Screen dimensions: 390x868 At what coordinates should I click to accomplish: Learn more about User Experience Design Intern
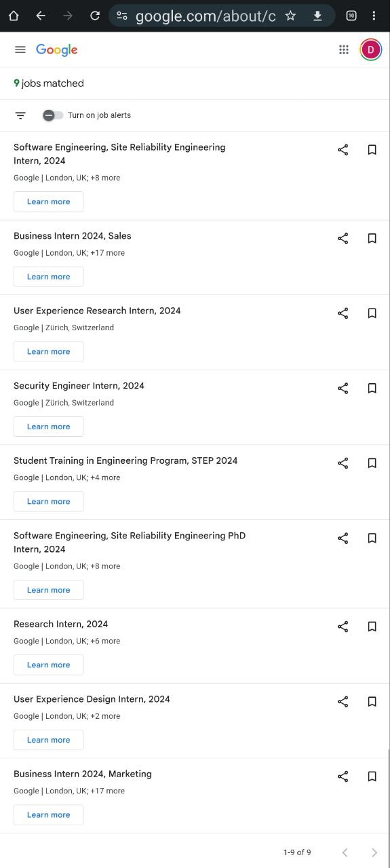49,740
